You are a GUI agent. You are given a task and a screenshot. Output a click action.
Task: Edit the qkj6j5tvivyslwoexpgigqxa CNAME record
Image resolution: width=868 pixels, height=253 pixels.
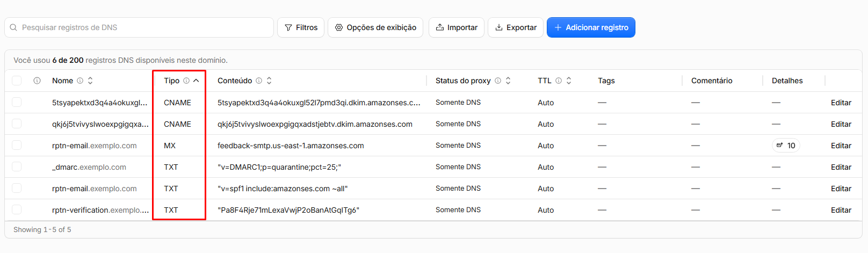tap(841, 124)
